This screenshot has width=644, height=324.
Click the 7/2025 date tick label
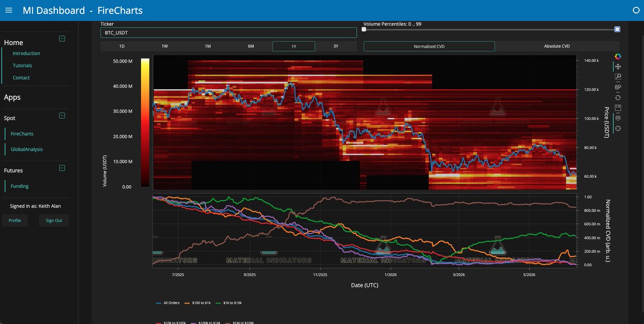coord(178,275)
